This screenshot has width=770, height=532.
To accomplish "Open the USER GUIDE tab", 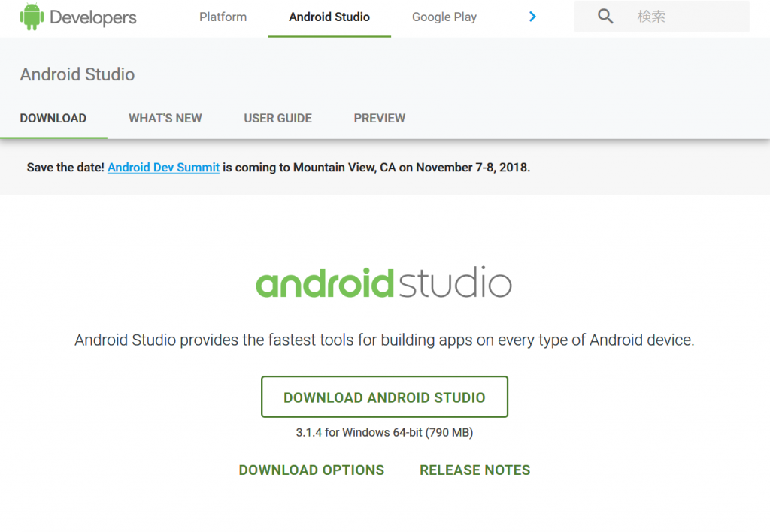I will [x=277, y=118].
